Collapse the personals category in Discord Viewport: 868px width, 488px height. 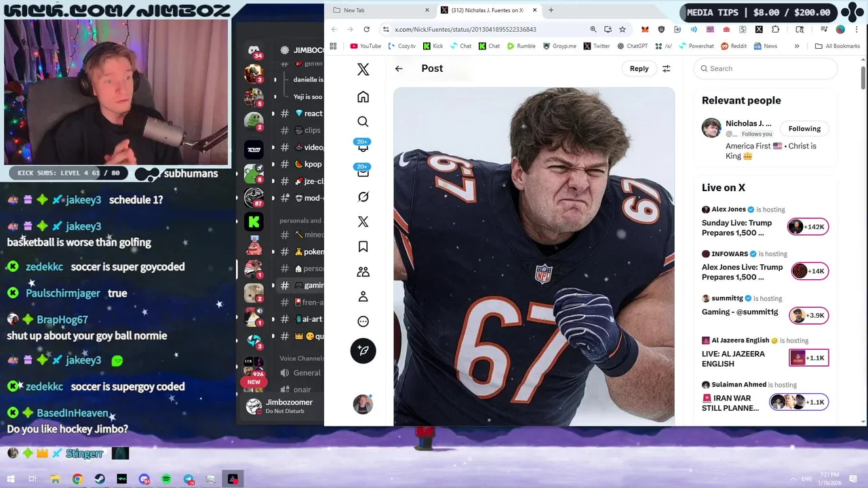coord(300,220)
